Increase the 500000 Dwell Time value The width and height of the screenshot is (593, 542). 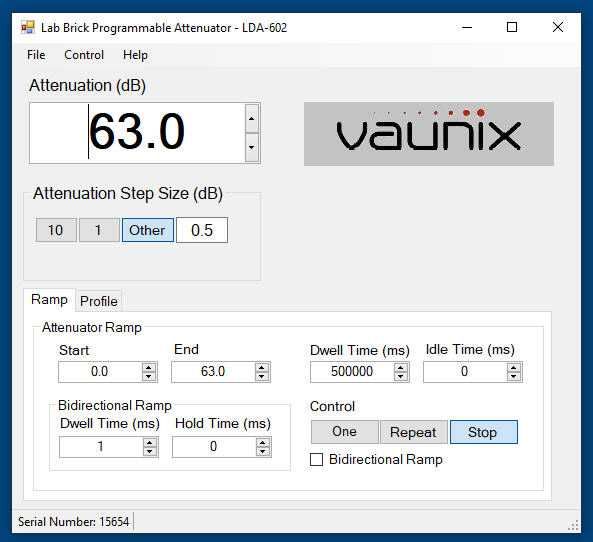click(x=401, y=367)
